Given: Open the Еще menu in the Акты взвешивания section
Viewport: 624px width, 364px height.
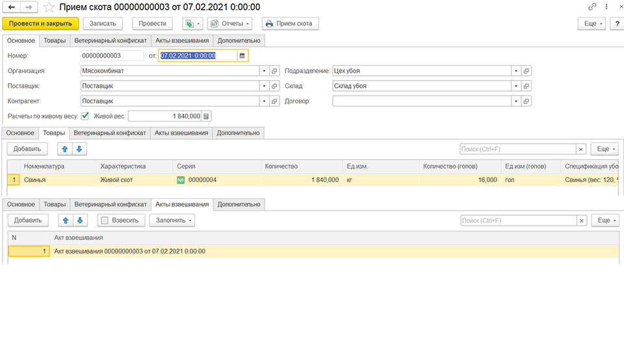Looking at the screenshot, I should coord(605,220).
